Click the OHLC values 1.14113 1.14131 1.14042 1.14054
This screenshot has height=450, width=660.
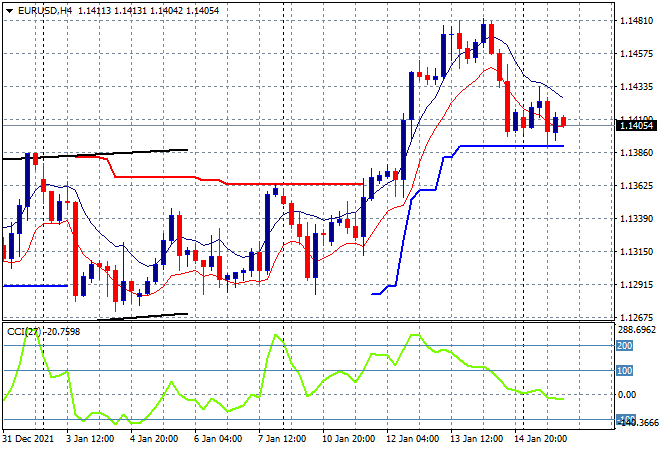[149, 11]
